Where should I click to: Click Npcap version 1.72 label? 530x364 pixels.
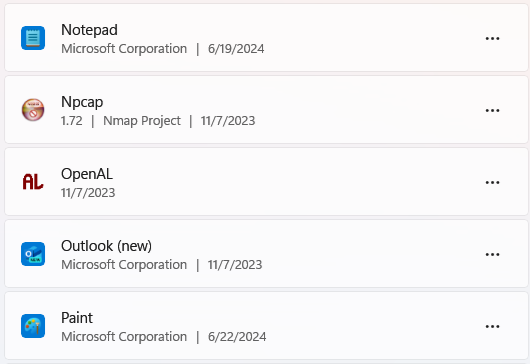[x=72, y=121]
